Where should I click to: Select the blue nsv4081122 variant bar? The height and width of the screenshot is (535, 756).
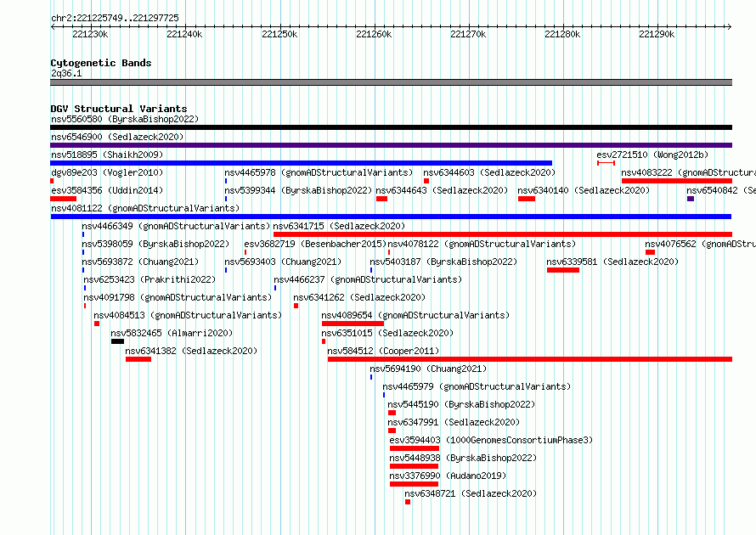point(391,217)
